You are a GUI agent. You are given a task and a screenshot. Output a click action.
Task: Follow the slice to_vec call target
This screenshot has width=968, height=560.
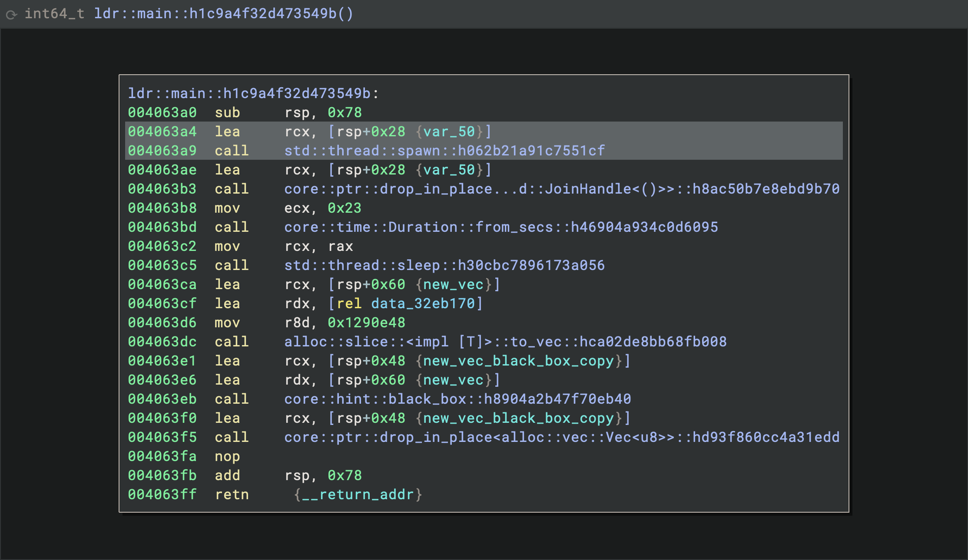505,342
